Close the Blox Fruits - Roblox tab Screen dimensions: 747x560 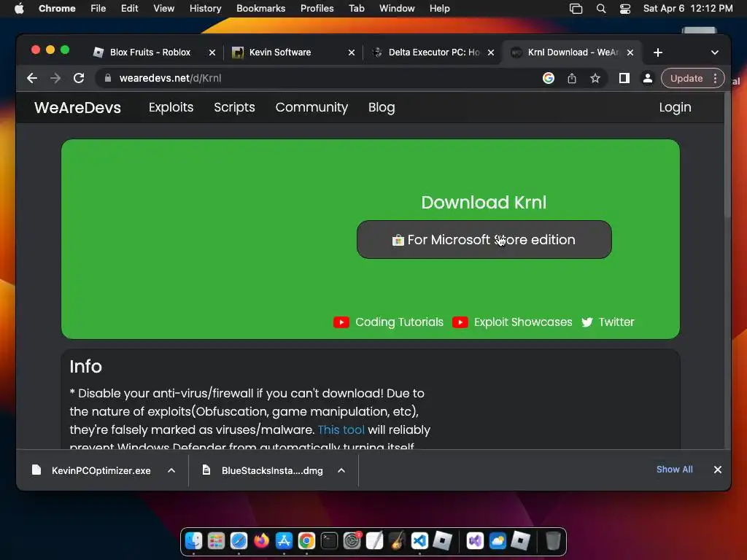pos(212,52)
